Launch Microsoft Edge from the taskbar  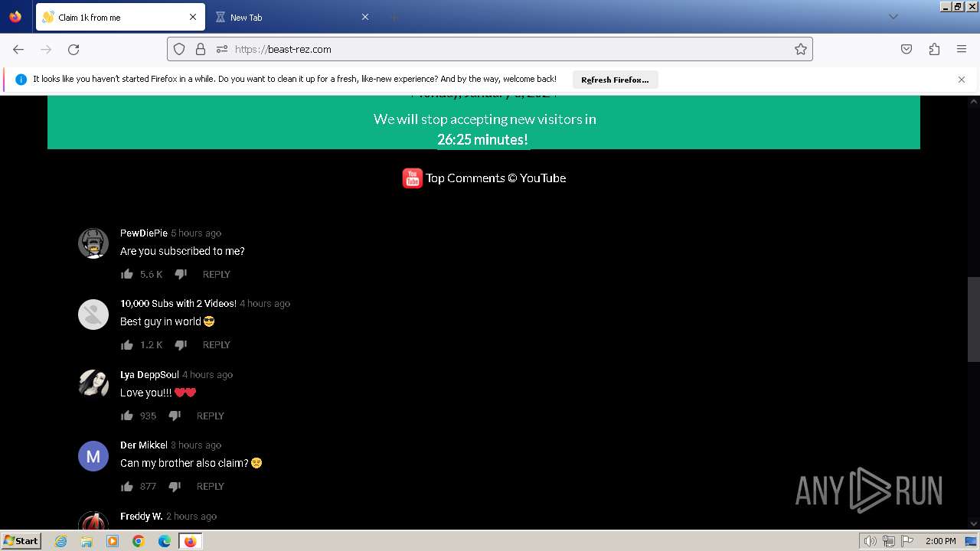click(x=165, y=541)
